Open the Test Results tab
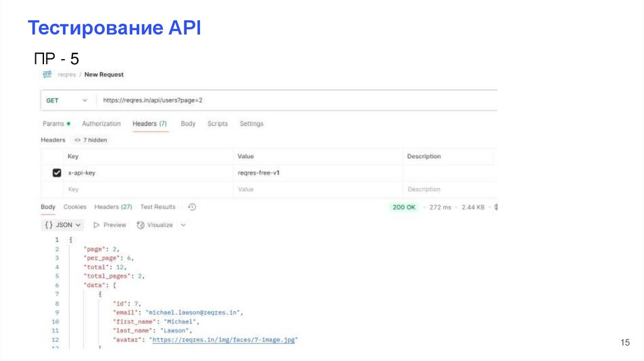Image resolution: width=644 pixels, height=361 pixels. tap(158, 207)
